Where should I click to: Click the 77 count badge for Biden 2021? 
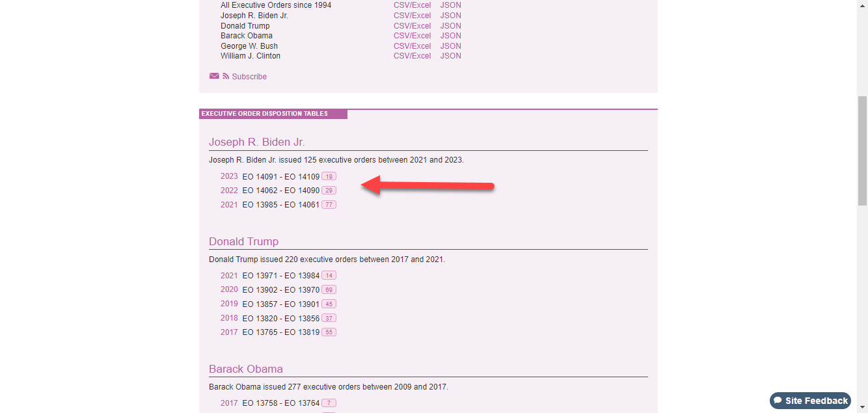pos(329,205)
